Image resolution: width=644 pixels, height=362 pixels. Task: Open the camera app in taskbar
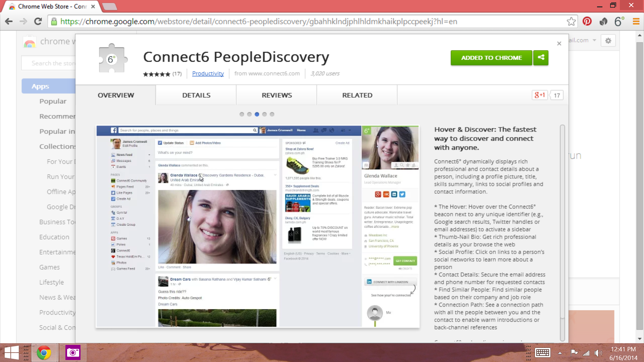point(73,353)
